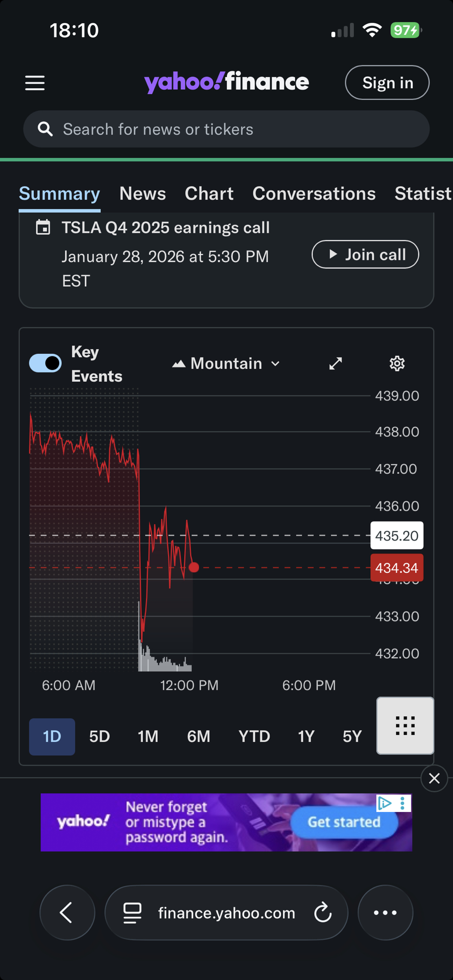Open the Mountain chart type dropdown
This screenshot has width=453, height=980.
click(x=226, y=364)
